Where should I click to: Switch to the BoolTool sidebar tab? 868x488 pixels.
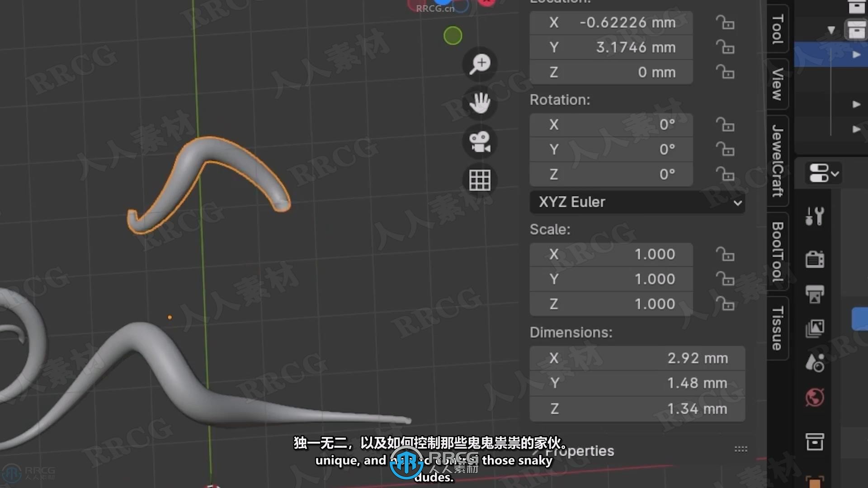778,251
